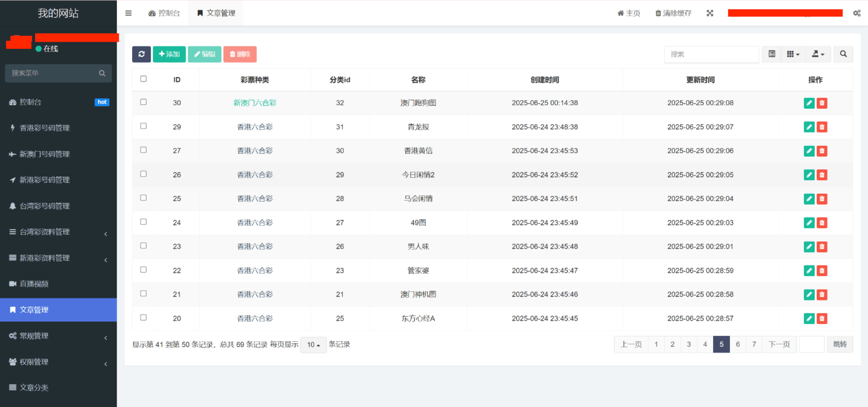Toggle the table card view icon
Screen dimensions: 868x407
[x=772, y=54]
